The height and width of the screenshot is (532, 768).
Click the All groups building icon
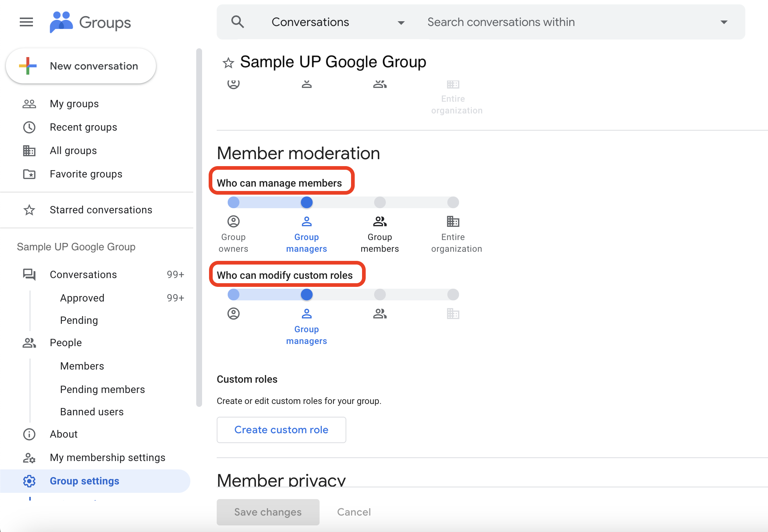tap(29, 151)
